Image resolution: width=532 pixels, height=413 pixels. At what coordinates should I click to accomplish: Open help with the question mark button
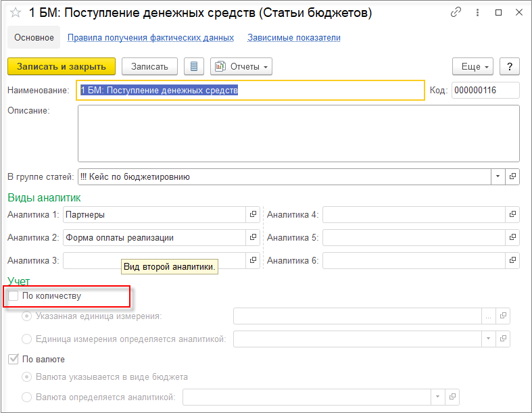coord(509,66)
